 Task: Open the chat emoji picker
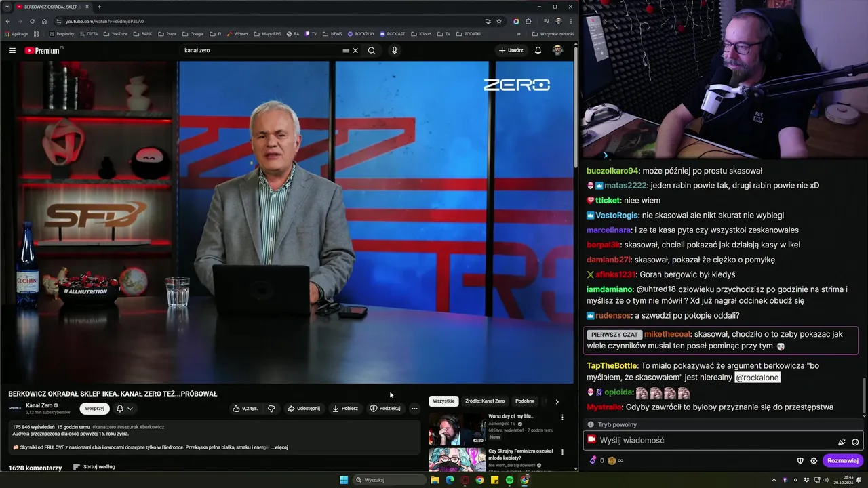coord(855,442)
